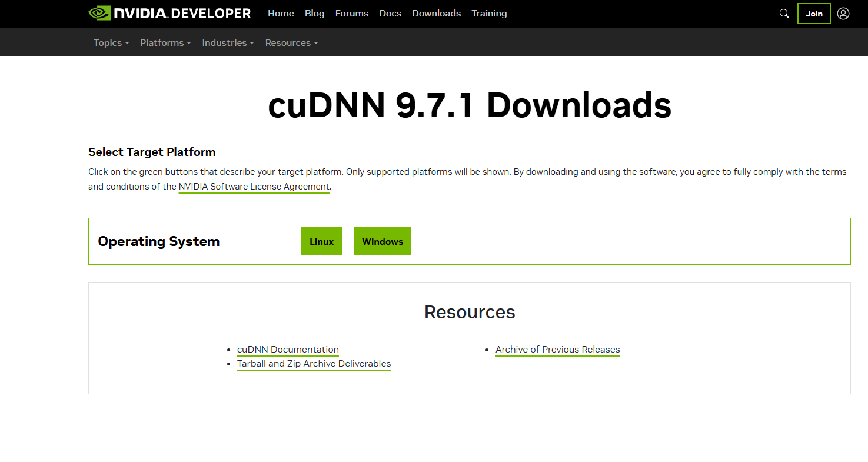
Task: Visit the Training page
Action: (489, 14)
